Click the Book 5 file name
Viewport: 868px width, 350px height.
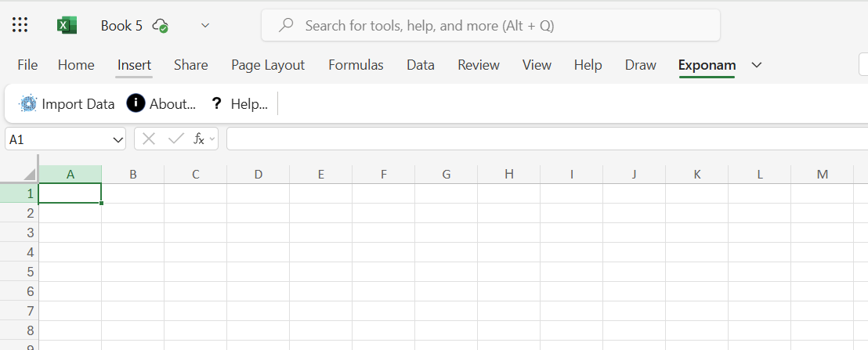121,25
